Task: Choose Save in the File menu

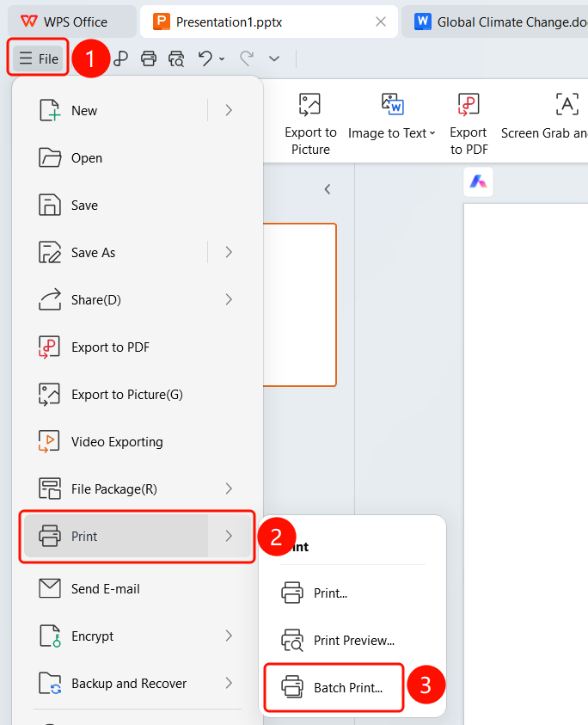Action: tap(138, 206)
